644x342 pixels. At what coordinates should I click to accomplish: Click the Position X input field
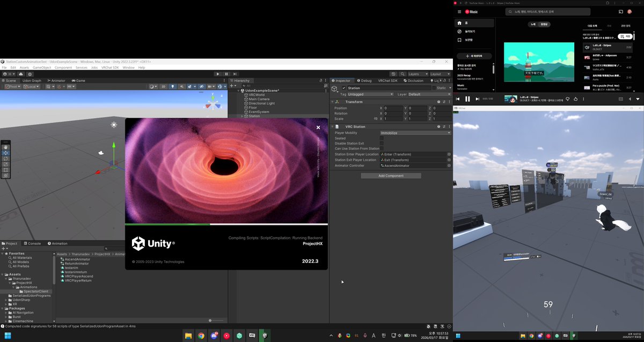(394, 108)
